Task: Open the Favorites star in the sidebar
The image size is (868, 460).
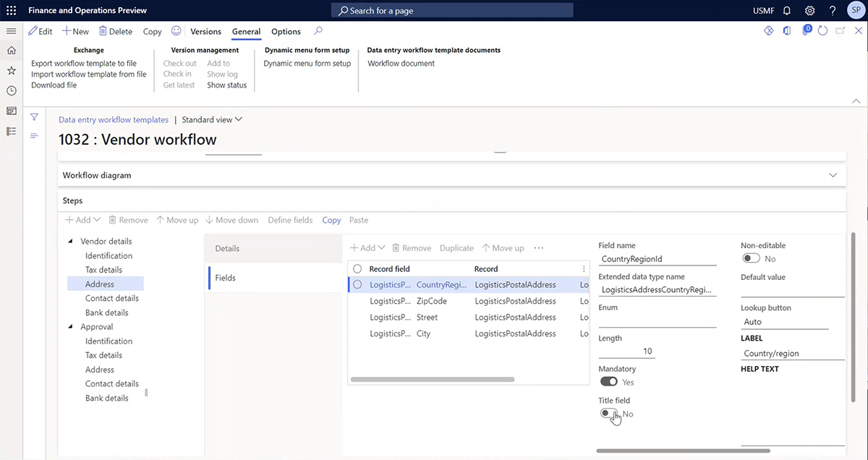Action: (11, 71)
